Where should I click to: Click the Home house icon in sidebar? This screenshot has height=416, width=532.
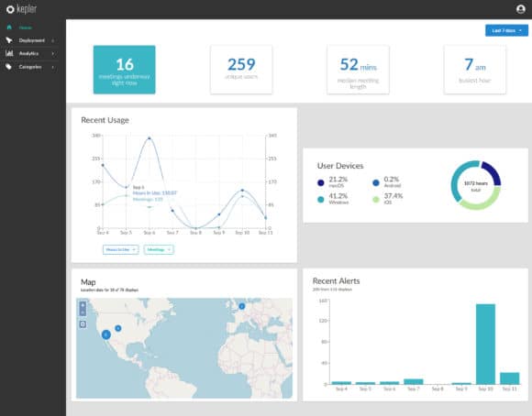9,27
